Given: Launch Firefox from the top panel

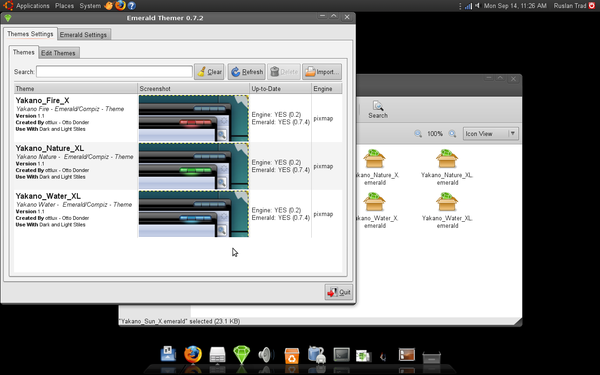Looking at the screenshot, I should click(120, 5).
